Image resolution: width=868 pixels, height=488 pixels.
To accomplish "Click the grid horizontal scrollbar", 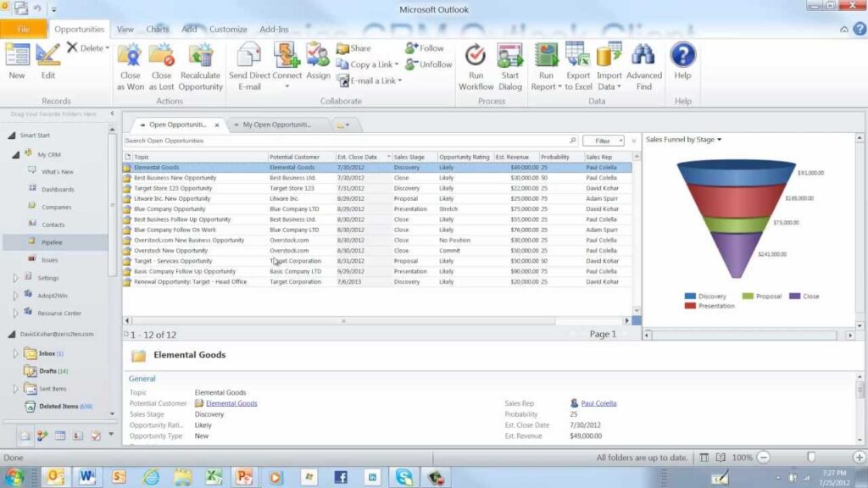I will point(343,320).
